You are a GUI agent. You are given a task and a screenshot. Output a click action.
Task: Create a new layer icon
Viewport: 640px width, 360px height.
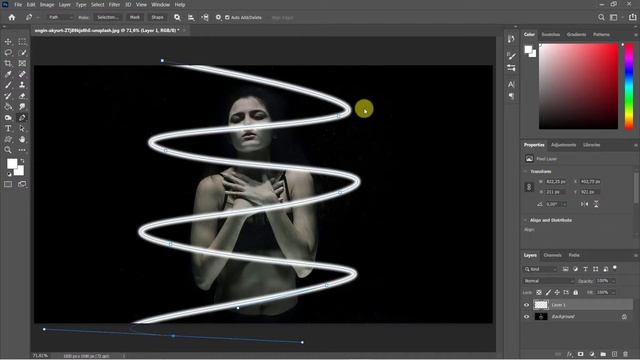pyautogui.click(x=614, y=354)
